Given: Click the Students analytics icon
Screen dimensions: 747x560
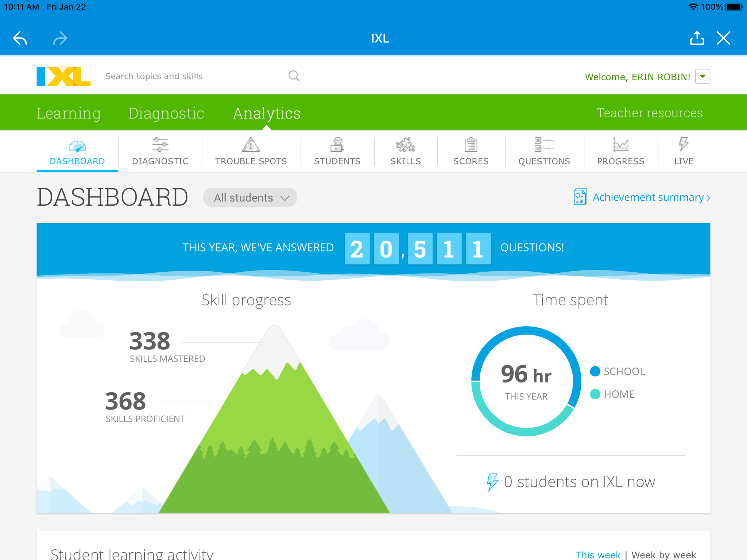Looking at the screenshot, I should pos(337,145).
